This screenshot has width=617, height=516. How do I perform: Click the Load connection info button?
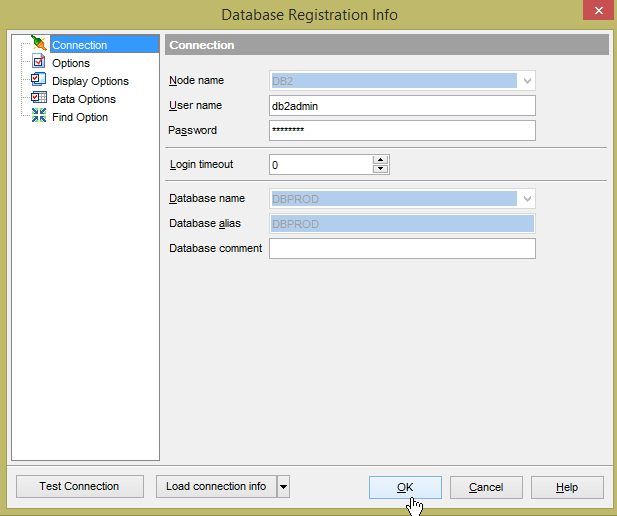coord(216,487)
